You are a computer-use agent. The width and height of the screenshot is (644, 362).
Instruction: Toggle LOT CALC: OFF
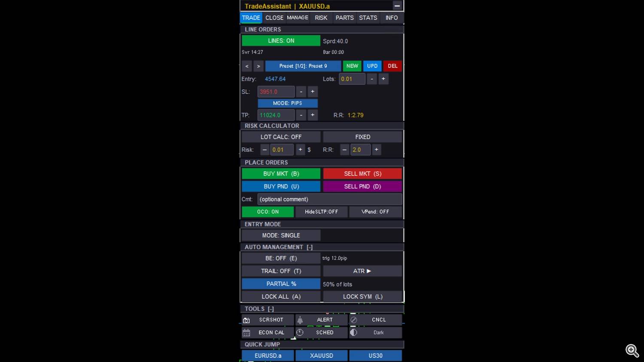pyautogui.click(x=281, y=137)
